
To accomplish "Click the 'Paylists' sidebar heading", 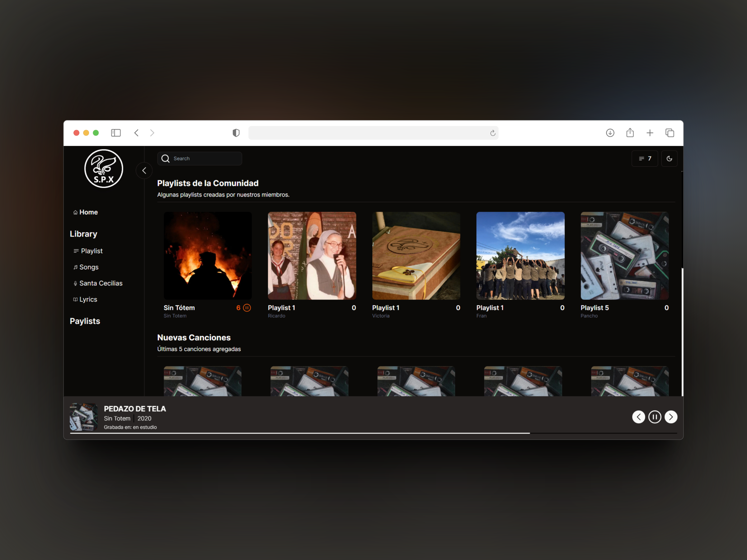I will point(85,321).
